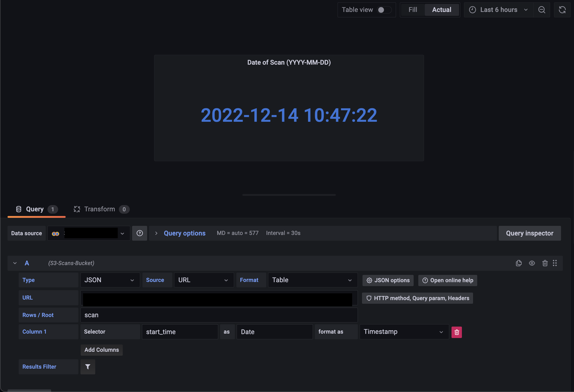
Task: Open JSON options settings
Action: (x=388, y=280)
